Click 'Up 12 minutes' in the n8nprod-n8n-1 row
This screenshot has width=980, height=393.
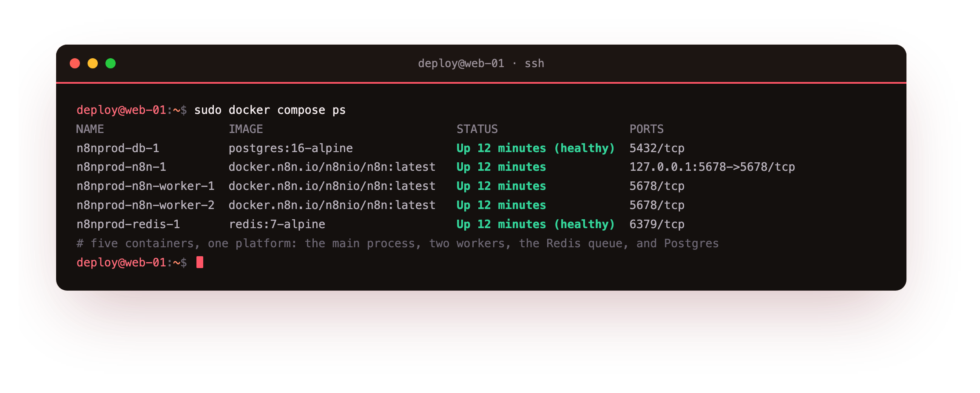coord(501,167)
